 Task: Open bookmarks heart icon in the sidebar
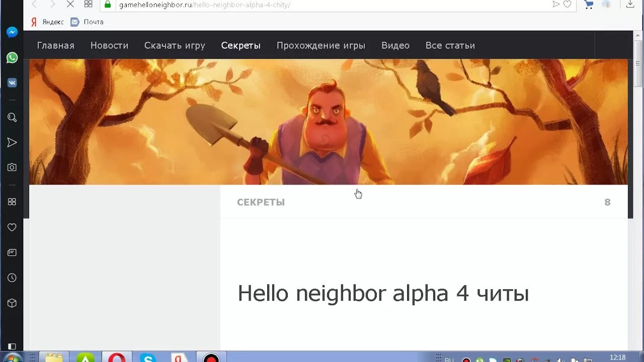(x=12, y=227)
